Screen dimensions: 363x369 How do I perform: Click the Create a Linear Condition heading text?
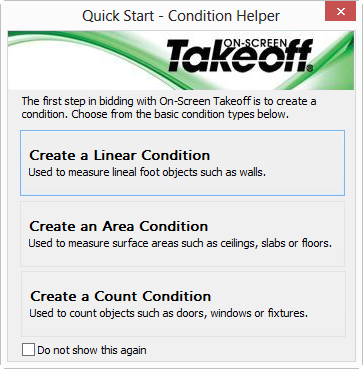coord(120,155)
